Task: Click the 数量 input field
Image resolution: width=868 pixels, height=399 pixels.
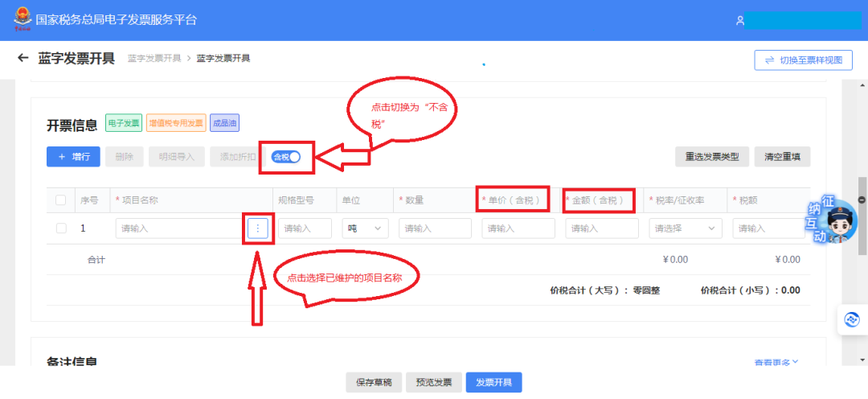Action: [435, 228]
